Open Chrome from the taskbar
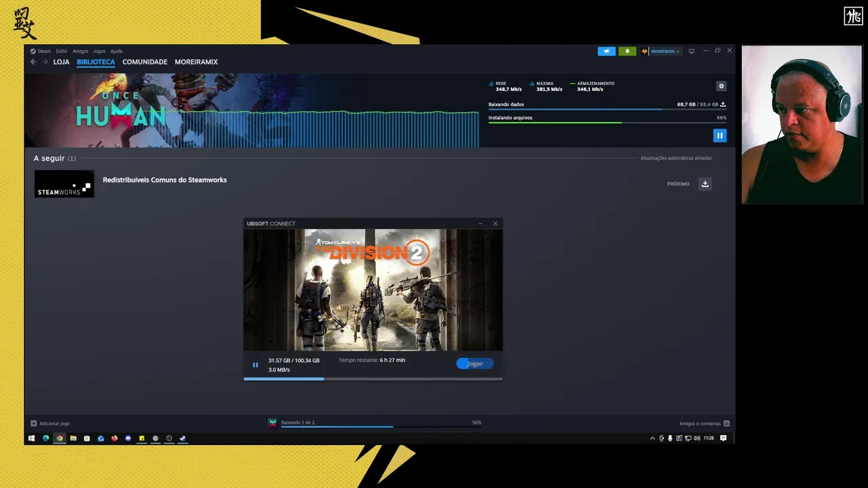The image size is (868, 488). click(x=60, y=439)
